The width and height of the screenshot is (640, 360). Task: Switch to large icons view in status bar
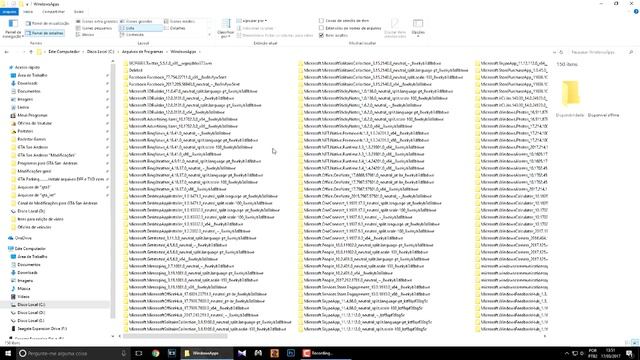(635, 343)
